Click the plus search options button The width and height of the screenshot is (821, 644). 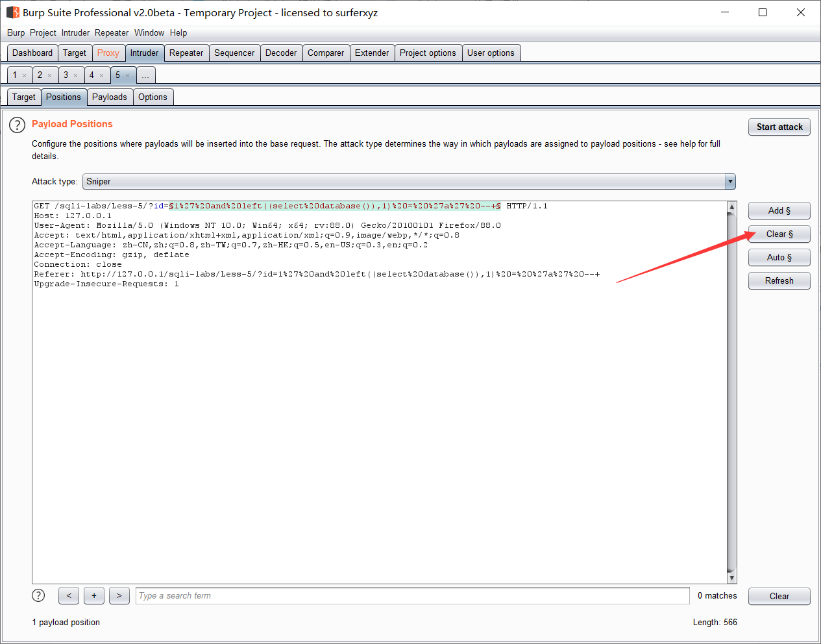(x=94, y=595)
